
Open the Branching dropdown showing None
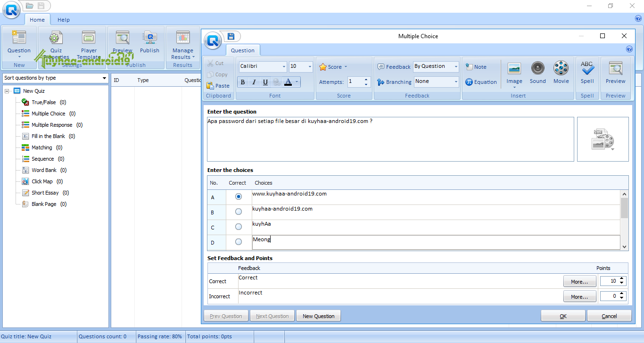pos(456,82)
